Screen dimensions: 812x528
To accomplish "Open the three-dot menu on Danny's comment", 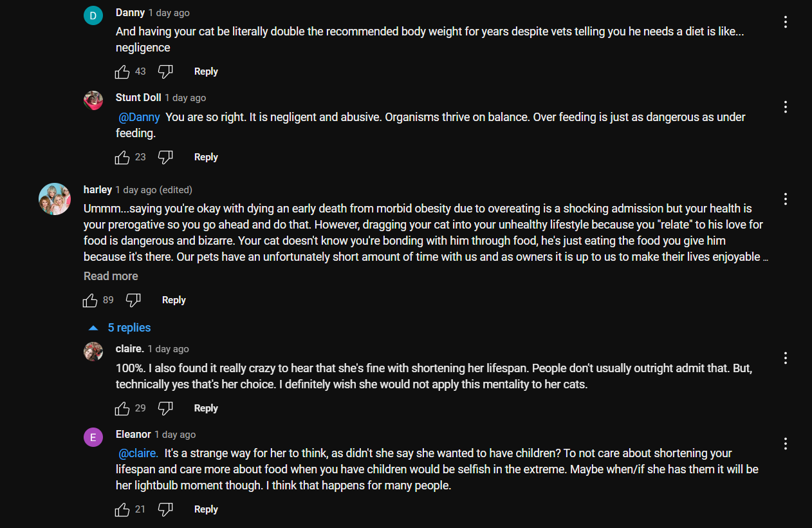I will (786, 22).
